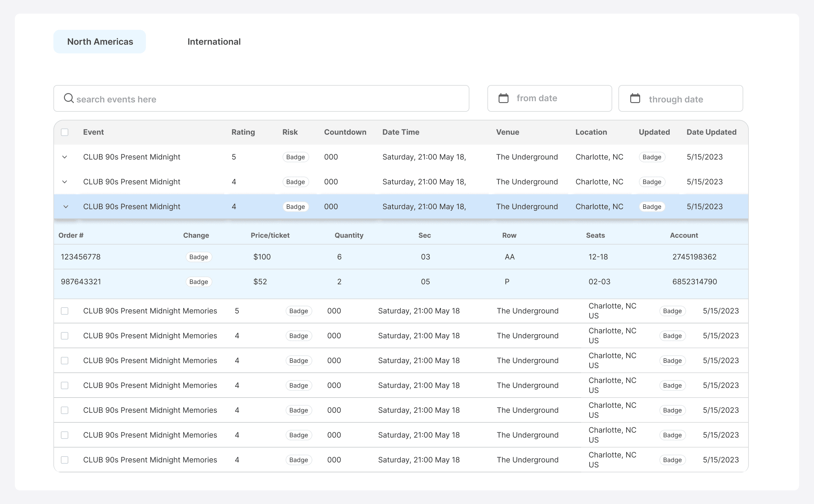Click Updated badge in highlighted row

(652, 207)
